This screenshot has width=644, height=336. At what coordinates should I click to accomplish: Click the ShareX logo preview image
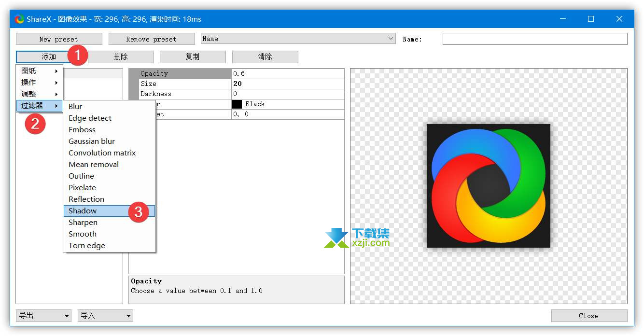coord(489,186)
